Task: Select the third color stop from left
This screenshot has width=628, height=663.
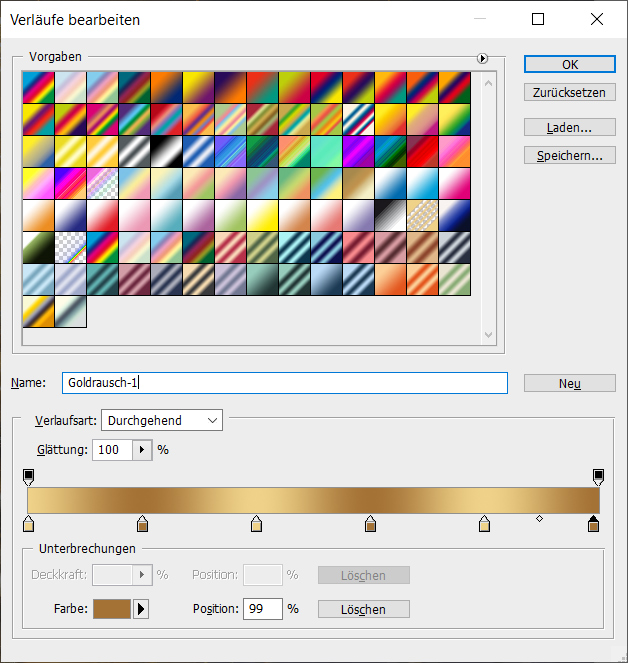Action: coord(257,524)
